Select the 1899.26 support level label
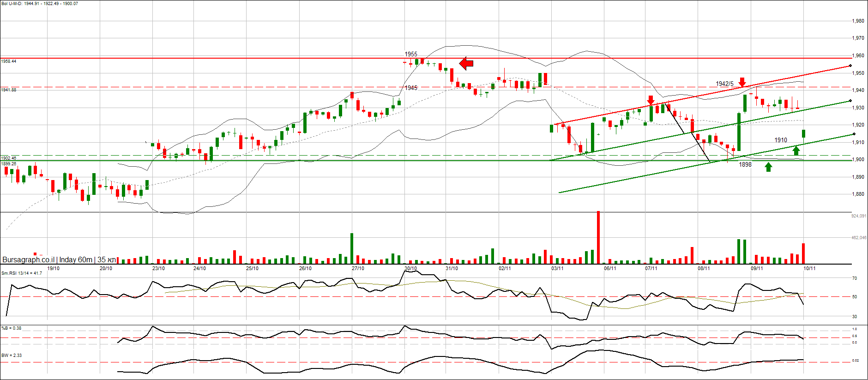This screenshot has height=380, width=868. point(9,163)
